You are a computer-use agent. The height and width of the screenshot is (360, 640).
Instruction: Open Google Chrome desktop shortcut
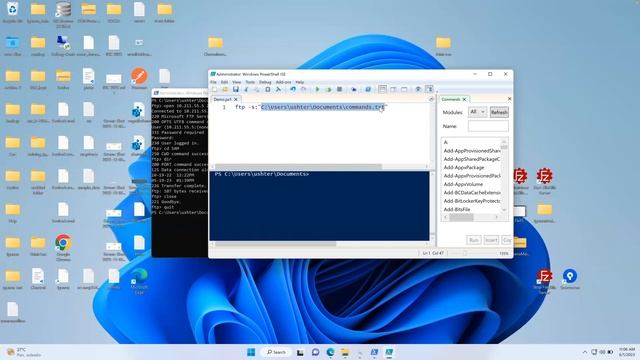63,247
